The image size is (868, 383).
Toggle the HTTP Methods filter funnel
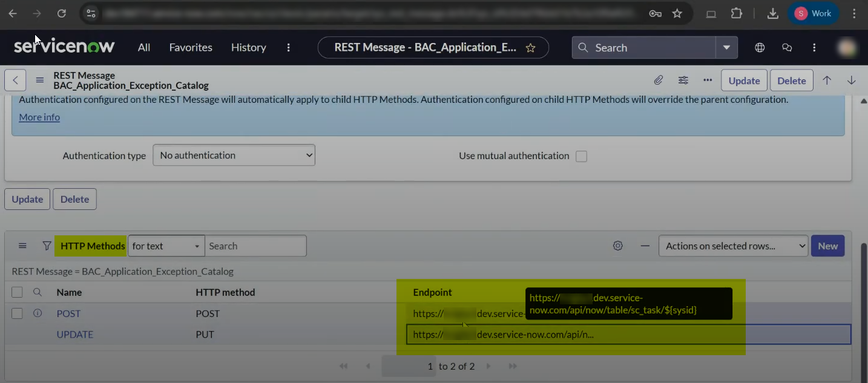[x=47, y=246]
